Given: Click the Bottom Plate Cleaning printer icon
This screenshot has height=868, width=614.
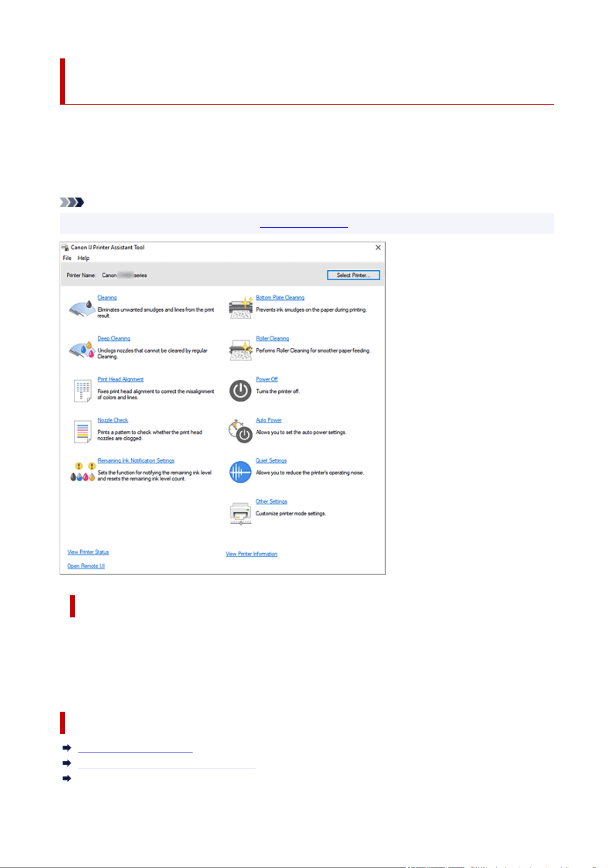Looking at the screenshot, I should click(241, 308).
